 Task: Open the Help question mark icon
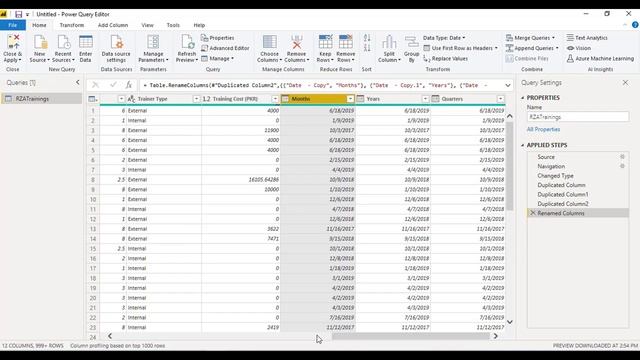click(x=635, y=25)
